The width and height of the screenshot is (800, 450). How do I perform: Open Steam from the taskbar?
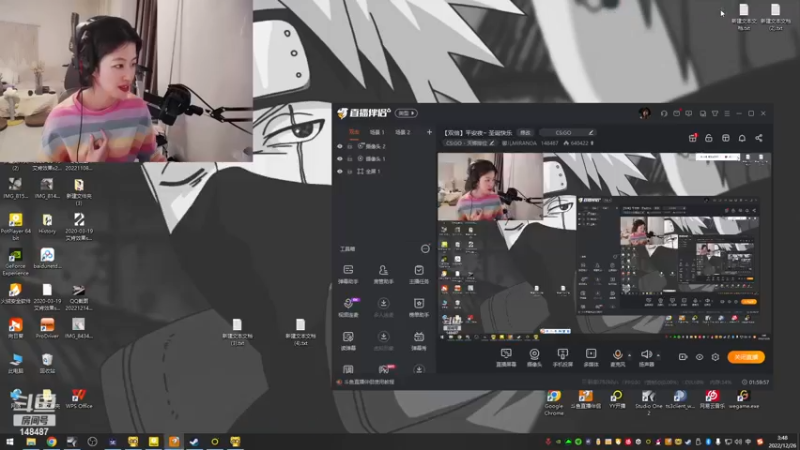(x=194, y=442)
